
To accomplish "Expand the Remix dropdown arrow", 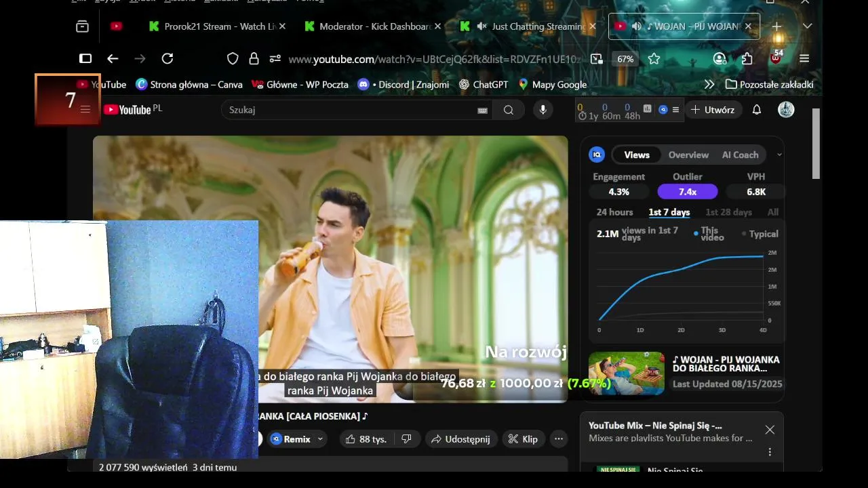I will 320,439.
